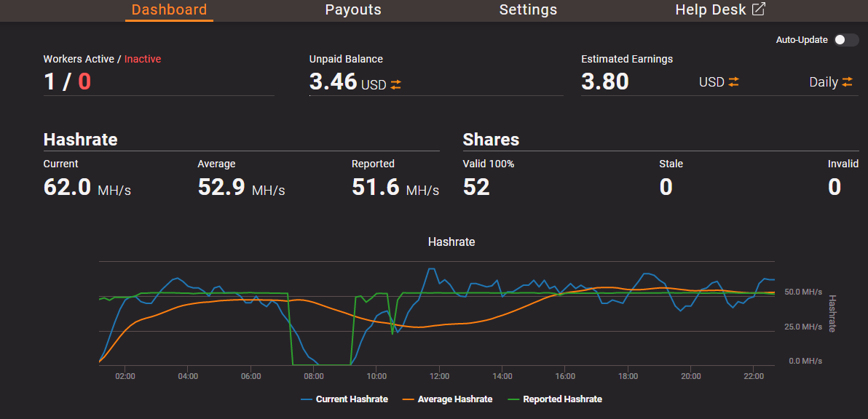868x419 pixels.
Task: Open the Settings tab
Action: (528, 10)
